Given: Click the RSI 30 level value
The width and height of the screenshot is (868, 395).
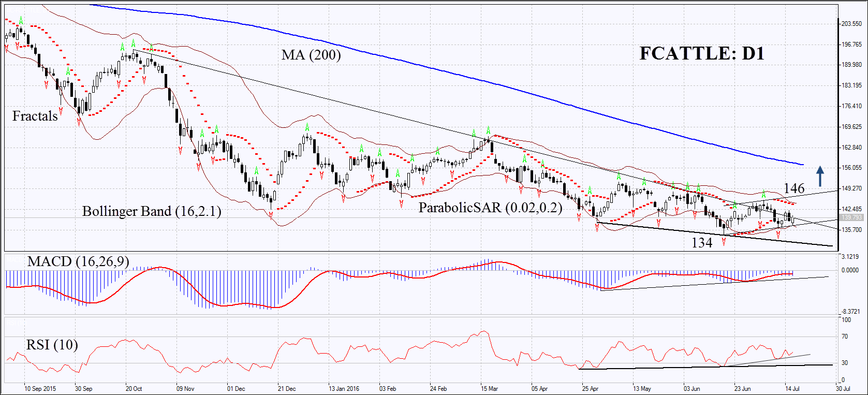Looking at the screenshot, I should (845, 363).
